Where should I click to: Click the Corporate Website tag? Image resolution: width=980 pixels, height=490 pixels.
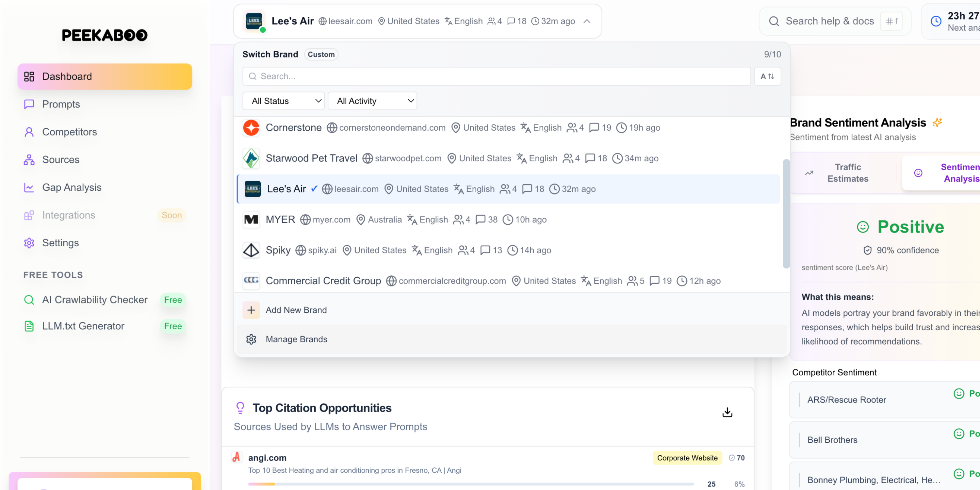687,458
